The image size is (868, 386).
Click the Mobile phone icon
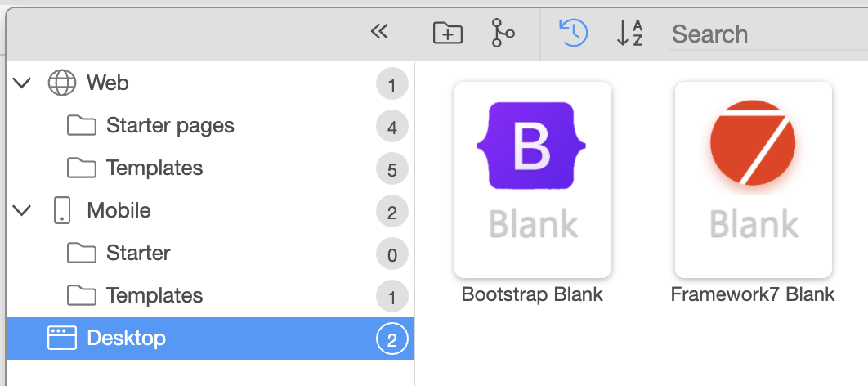(x=61, y=211)
